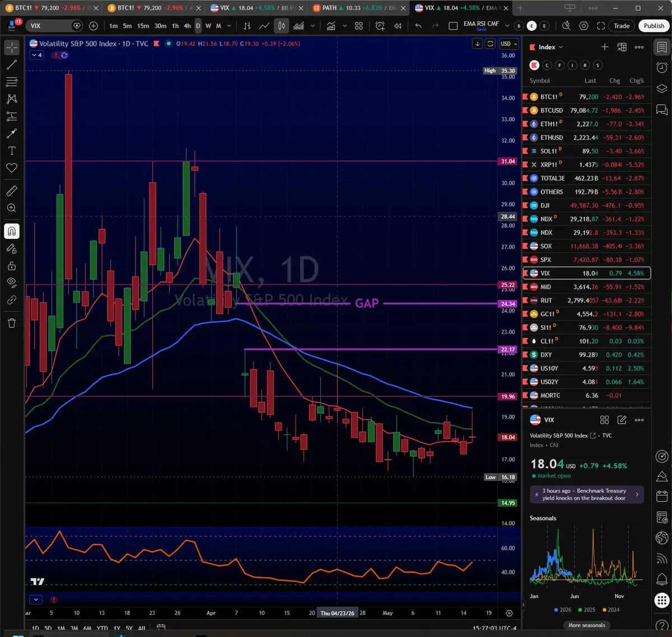Toggle stay in drawing mode
The width and height of the screenshot is (672, 637).
pos(12,249)
